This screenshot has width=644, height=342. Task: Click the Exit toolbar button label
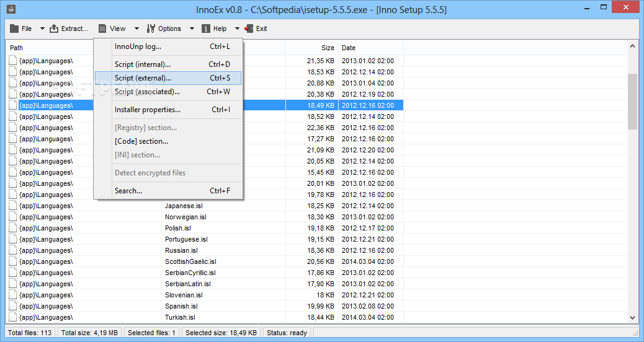(x=262, y=28)
